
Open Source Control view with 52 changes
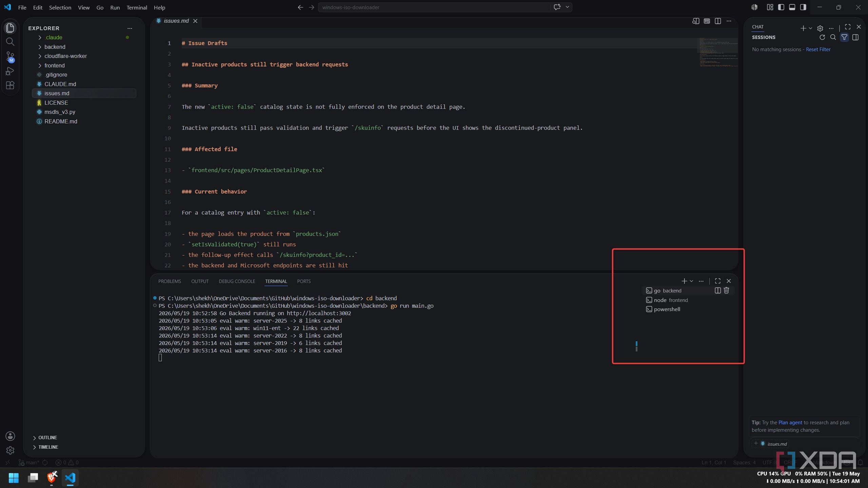click(10, 57)
